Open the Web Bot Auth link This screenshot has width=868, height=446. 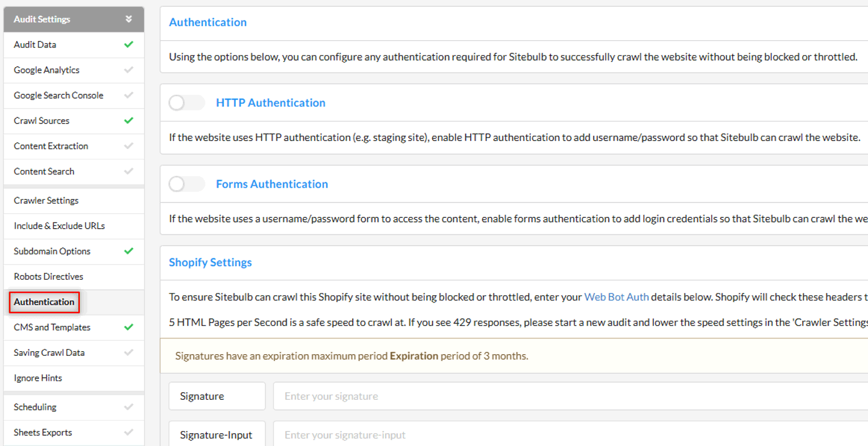tap(616, 296)
